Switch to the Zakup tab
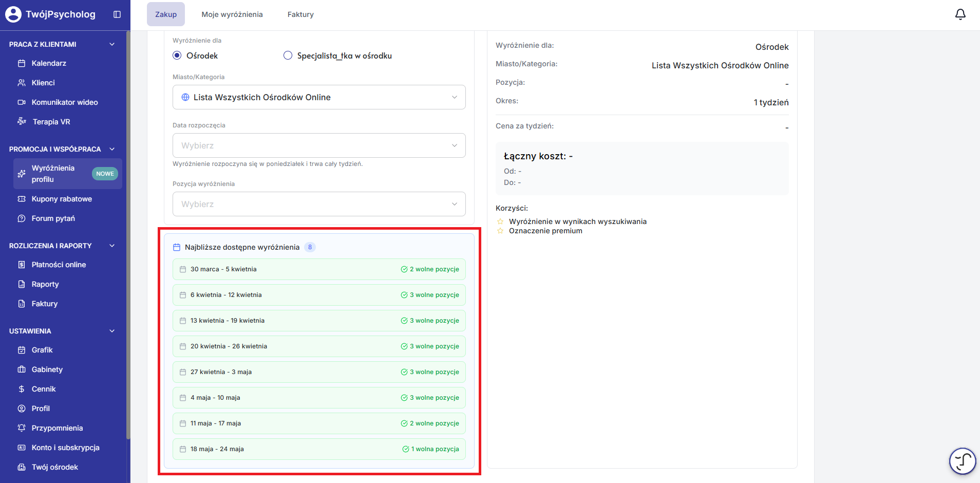The image size is (980, 483). click(x=166, y=14)
